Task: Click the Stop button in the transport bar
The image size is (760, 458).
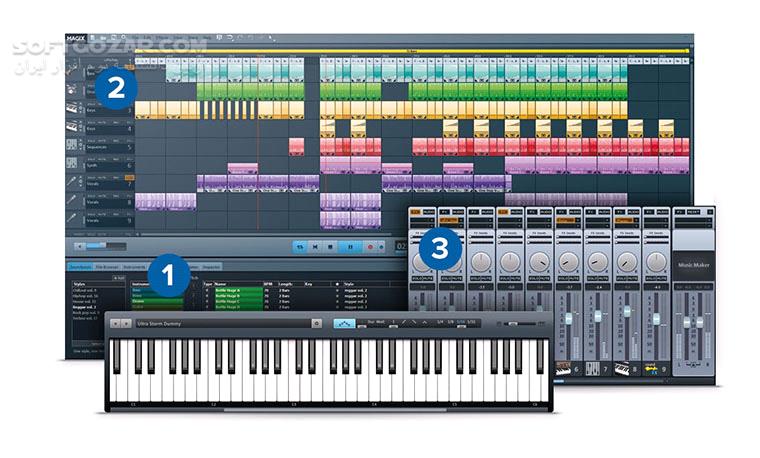Action: [331, 247]
